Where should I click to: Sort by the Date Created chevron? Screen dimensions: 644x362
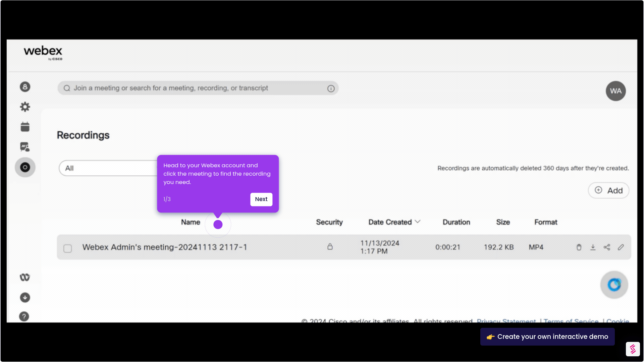[418, 222]
